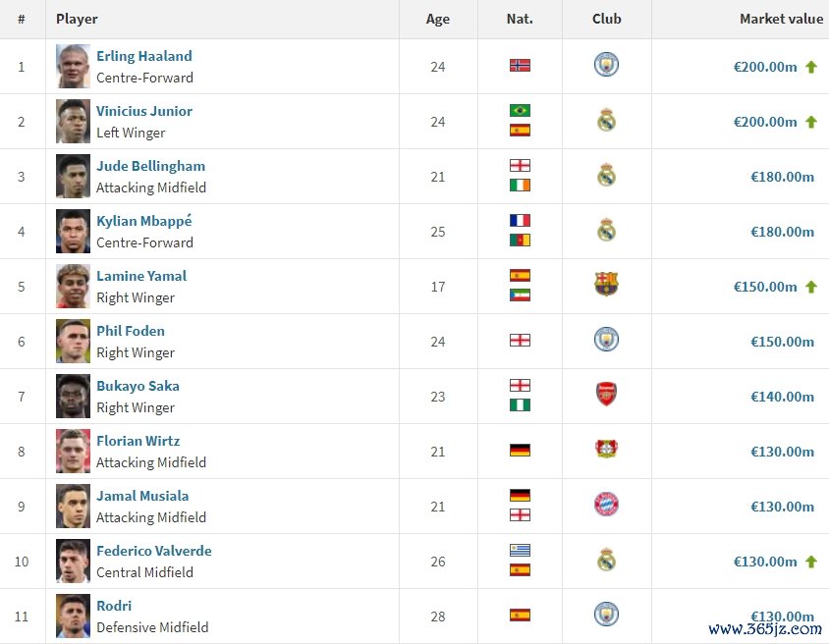This screenshot has height=644, width=829.
Task: Click the Bayer Leverkusen club crest
Action: click(606, 449)
